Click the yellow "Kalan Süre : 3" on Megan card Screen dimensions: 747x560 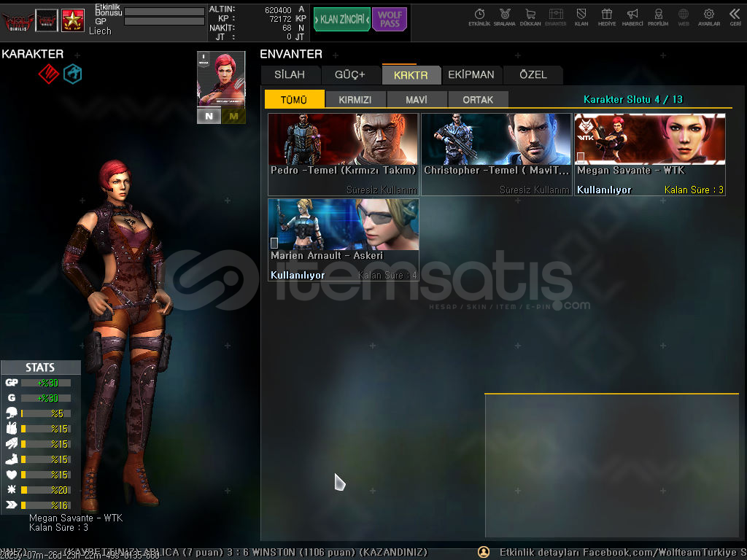tap(694, 190)
